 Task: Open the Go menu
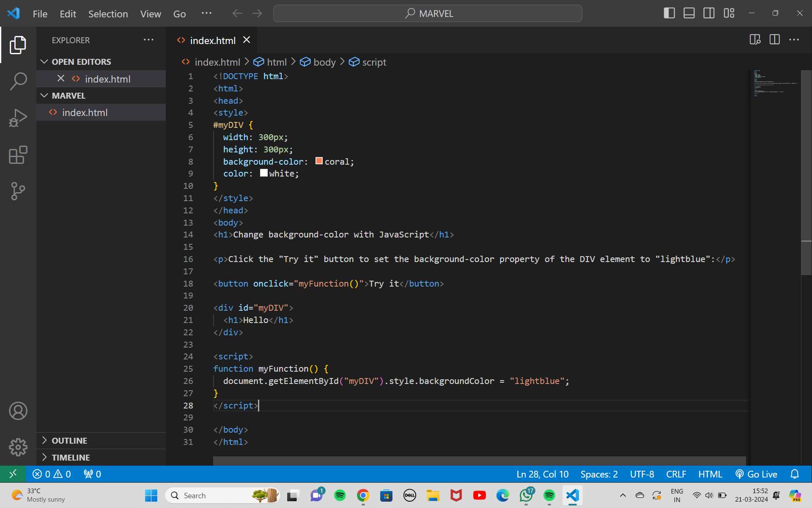[x=179, y=14]
